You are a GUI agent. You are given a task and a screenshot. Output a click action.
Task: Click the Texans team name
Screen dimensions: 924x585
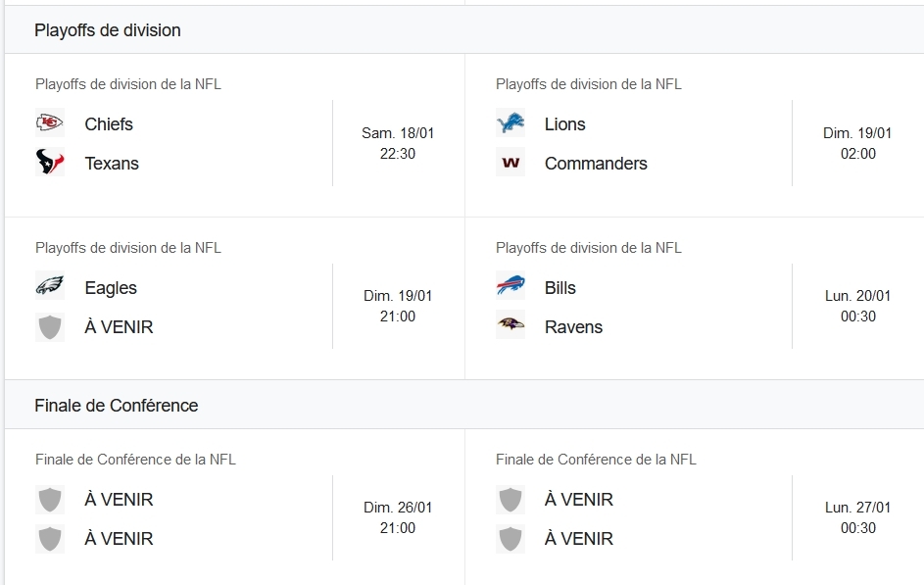tap(112, 164)
